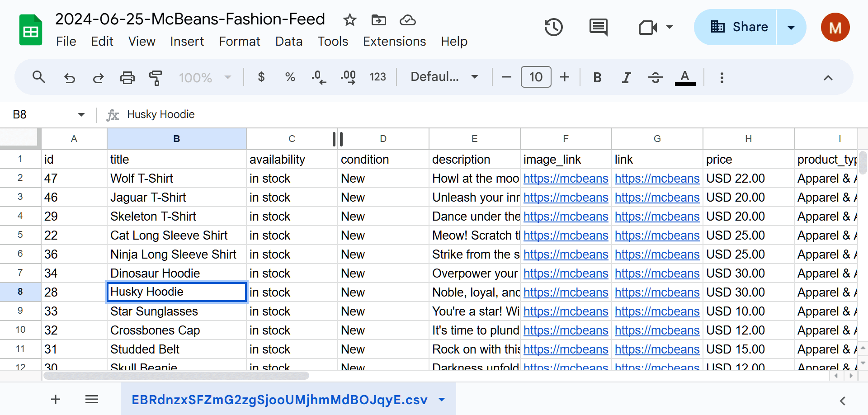This screenshot has width=868, height=415.
Task: Open the Share button dropdown arrow
Action: click(791, 27)
